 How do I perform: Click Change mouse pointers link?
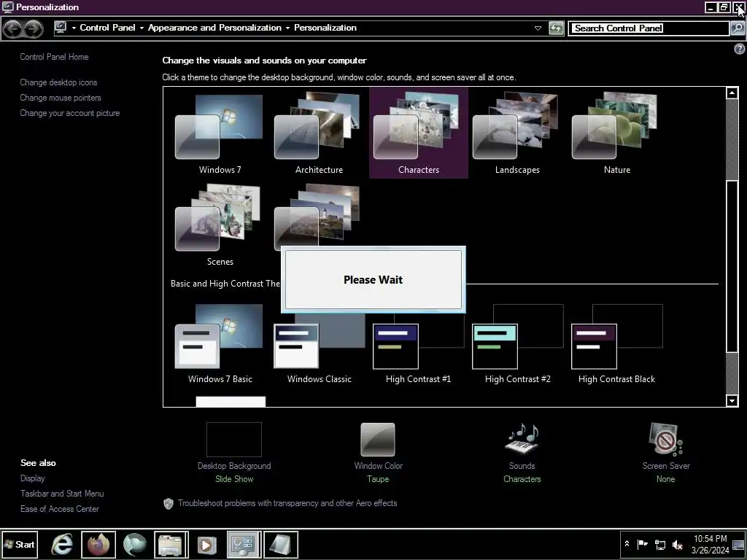point(61,98)
